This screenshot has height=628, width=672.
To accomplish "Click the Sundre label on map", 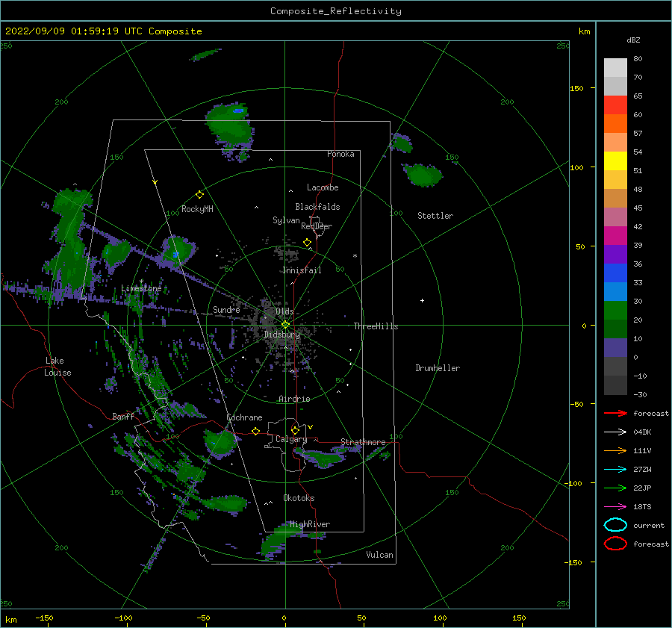I will [226, 309].
